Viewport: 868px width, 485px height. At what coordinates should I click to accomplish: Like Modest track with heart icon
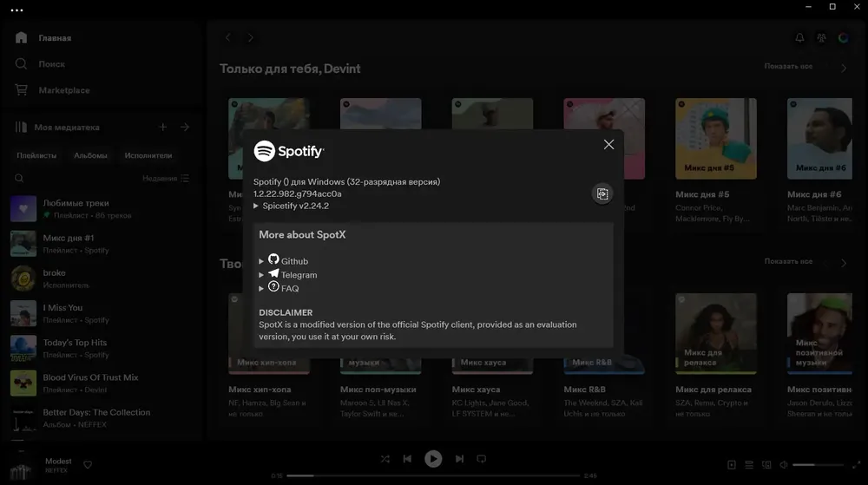coord(88,464)
